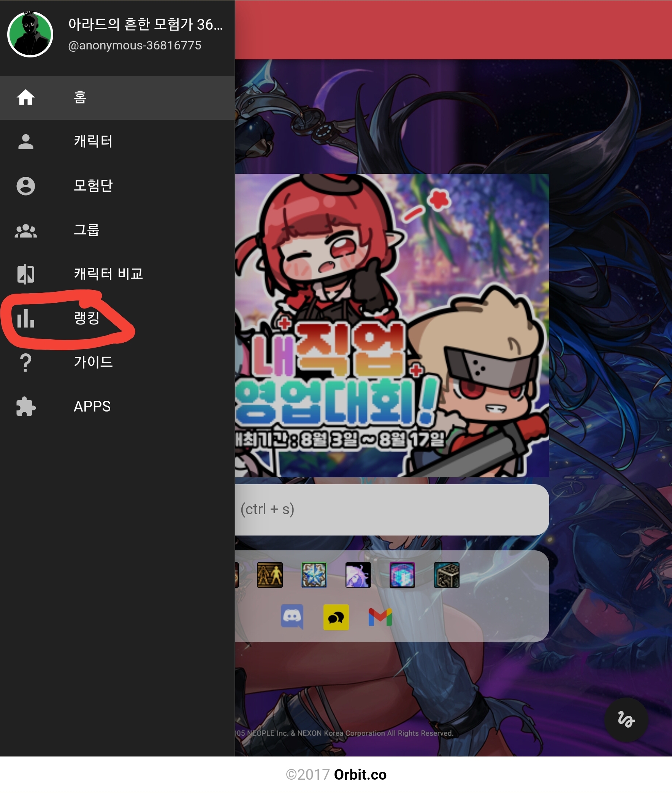Open the 내 직업 영업대회 event banner
Image resolution: width=672 pixels, height=793 pixels.
coord(392,326)
